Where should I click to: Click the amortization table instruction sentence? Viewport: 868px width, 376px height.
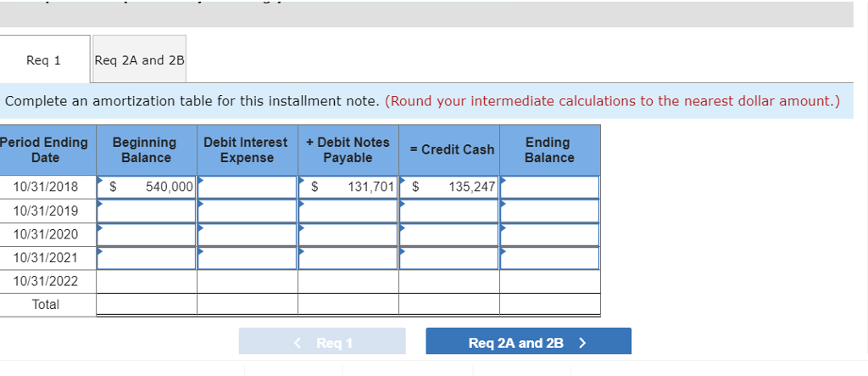pos(192,101)
